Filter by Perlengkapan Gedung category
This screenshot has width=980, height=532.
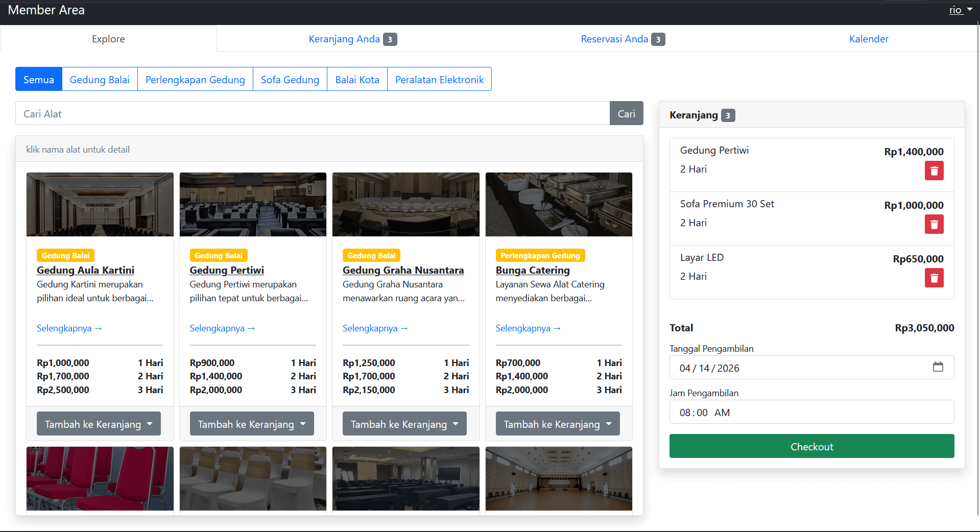pos(195,79)
